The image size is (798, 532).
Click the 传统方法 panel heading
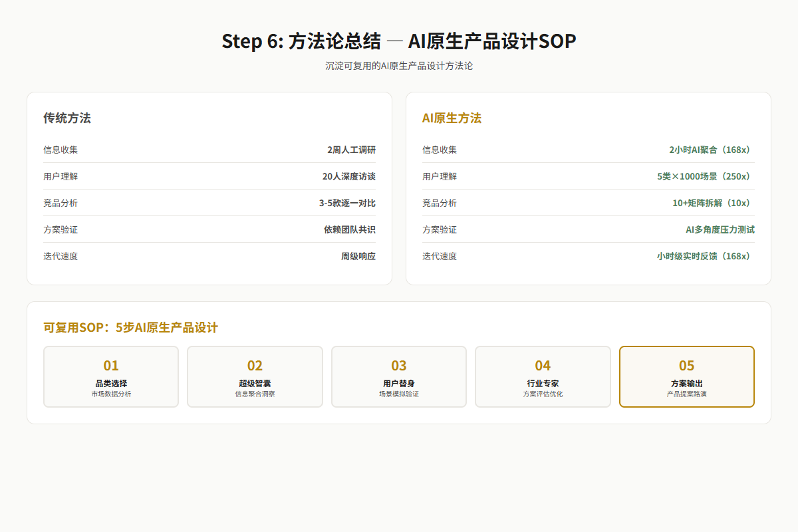[x=67, y=118]
